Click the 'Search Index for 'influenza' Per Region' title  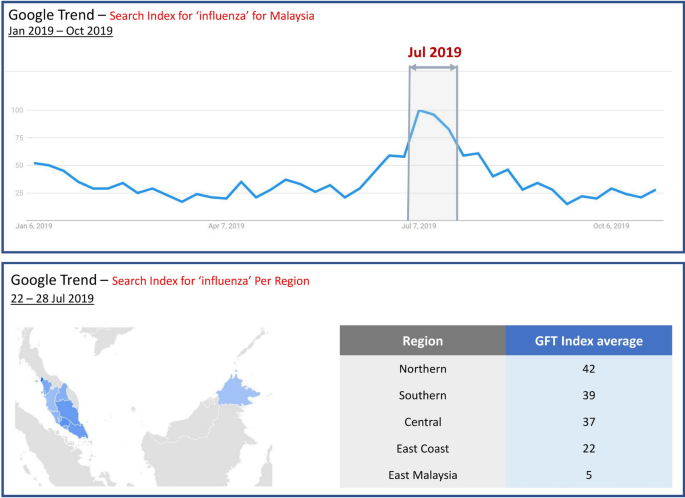coord(211,281)
